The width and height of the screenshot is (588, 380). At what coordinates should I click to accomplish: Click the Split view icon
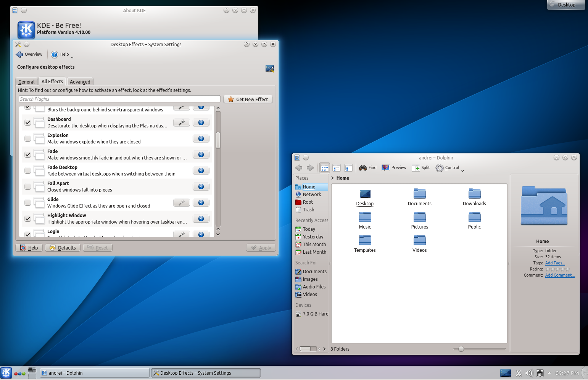pos(416,168)
